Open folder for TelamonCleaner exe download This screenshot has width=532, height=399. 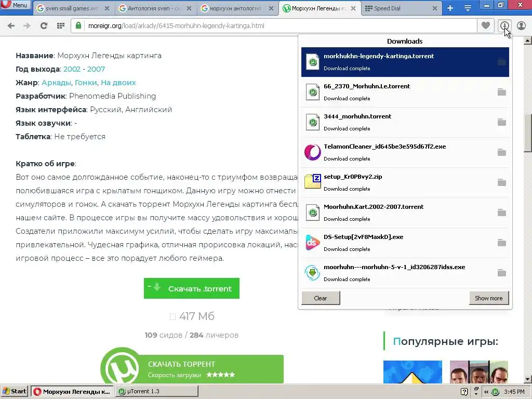(x=501, y=152)
